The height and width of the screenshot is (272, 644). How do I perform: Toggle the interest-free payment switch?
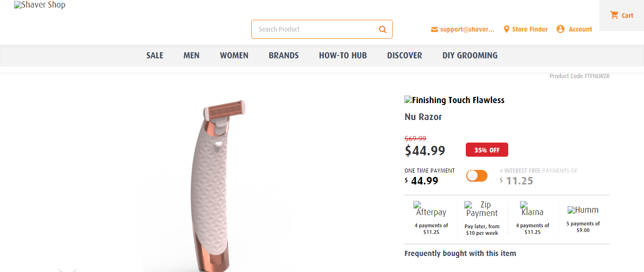pyautogui.click(x=477, y=176)
